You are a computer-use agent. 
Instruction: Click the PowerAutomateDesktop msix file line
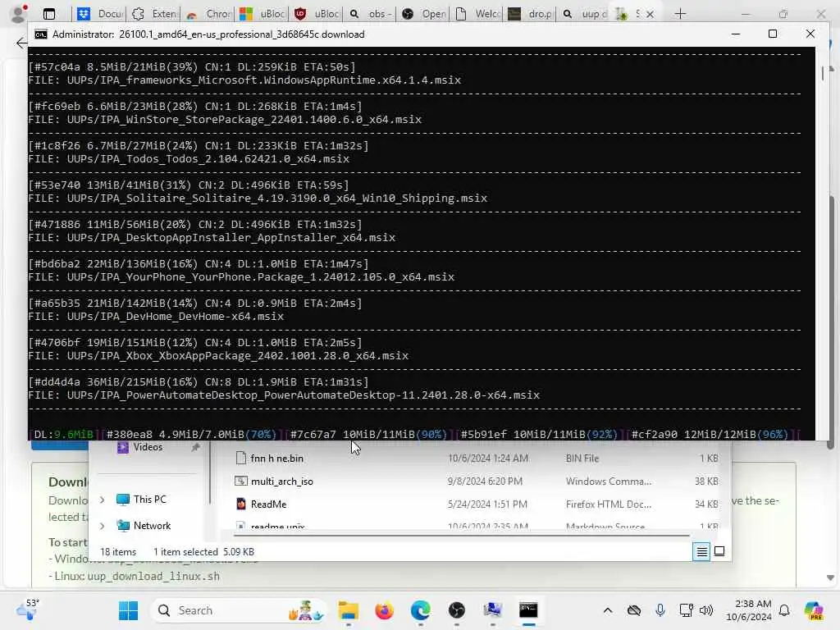[284, 395]
